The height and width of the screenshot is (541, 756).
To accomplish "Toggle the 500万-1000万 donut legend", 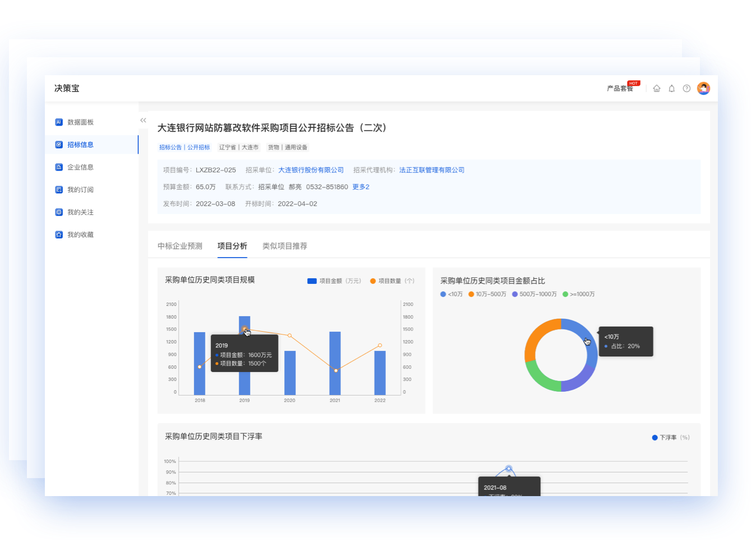I will pyautogui.click(x=534, y=294).
